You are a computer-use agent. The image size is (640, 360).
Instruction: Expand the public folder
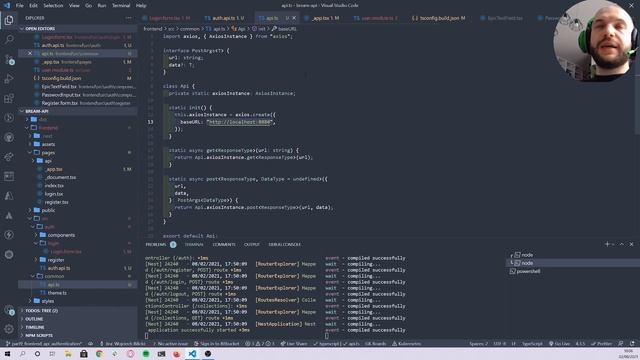48,210
